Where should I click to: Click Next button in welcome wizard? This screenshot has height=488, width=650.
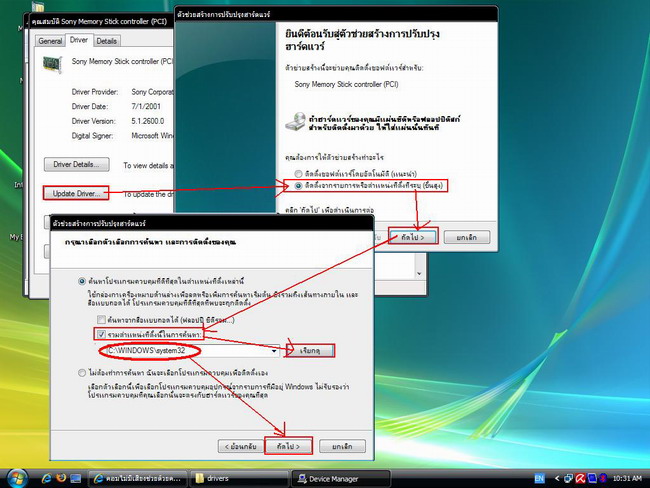(413, 237)
